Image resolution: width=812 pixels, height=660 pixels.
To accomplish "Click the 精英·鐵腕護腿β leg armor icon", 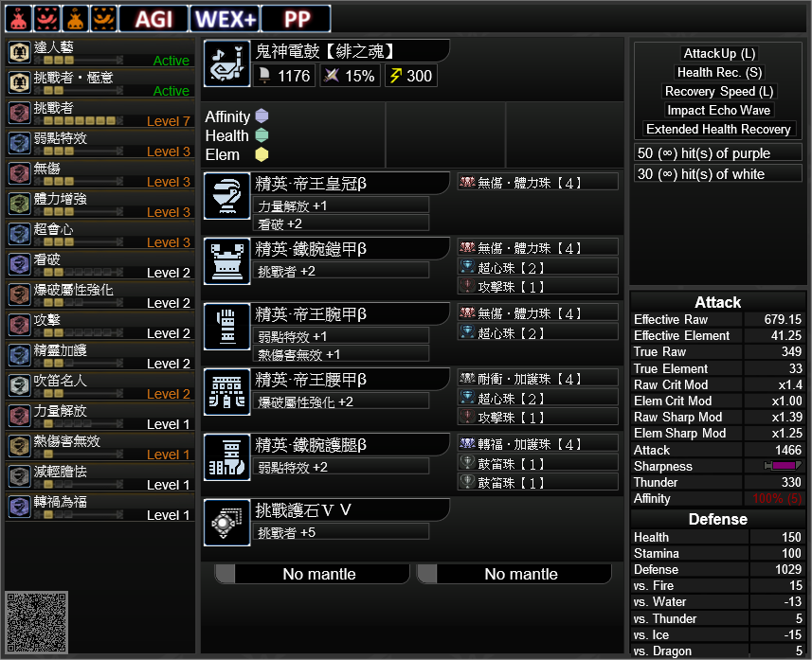I will click(226, 457).
